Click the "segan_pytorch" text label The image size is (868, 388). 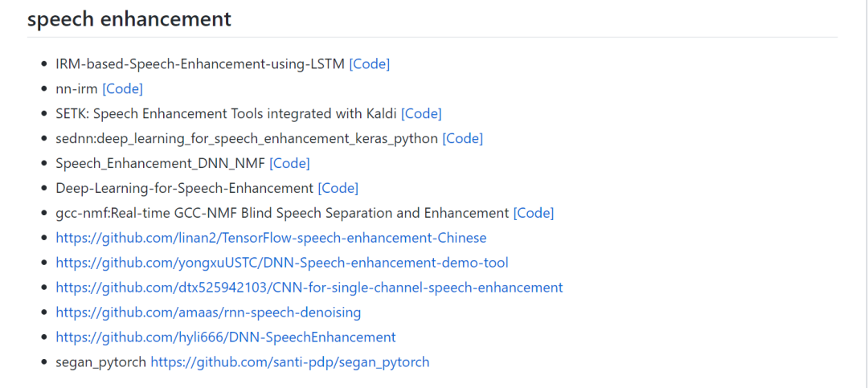(x=100, y=362)
